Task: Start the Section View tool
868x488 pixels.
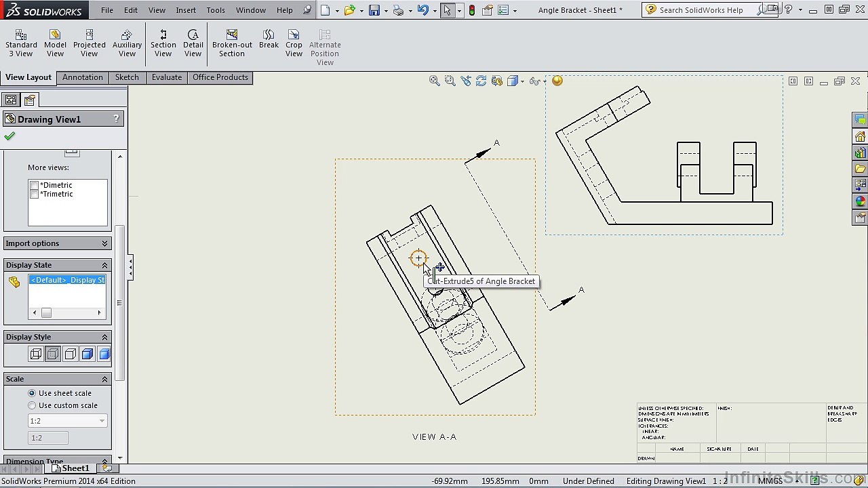Action: point(163,43)
